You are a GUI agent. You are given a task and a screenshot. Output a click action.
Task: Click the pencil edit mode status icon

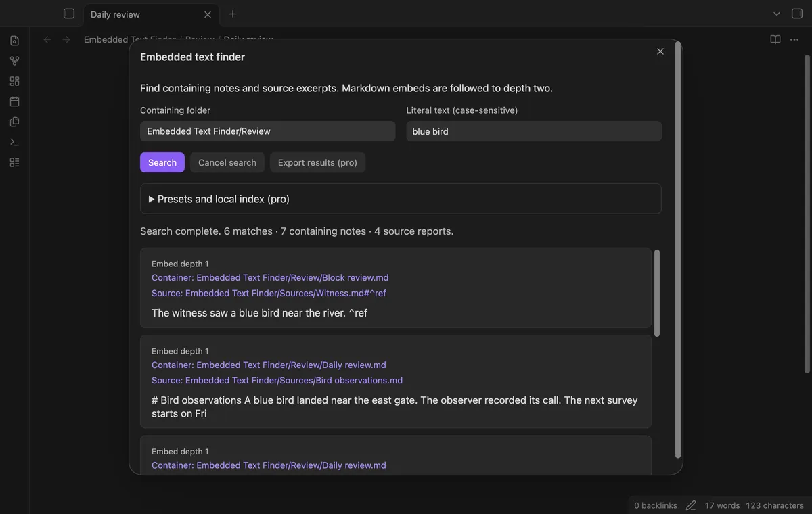tap(691, 505)
